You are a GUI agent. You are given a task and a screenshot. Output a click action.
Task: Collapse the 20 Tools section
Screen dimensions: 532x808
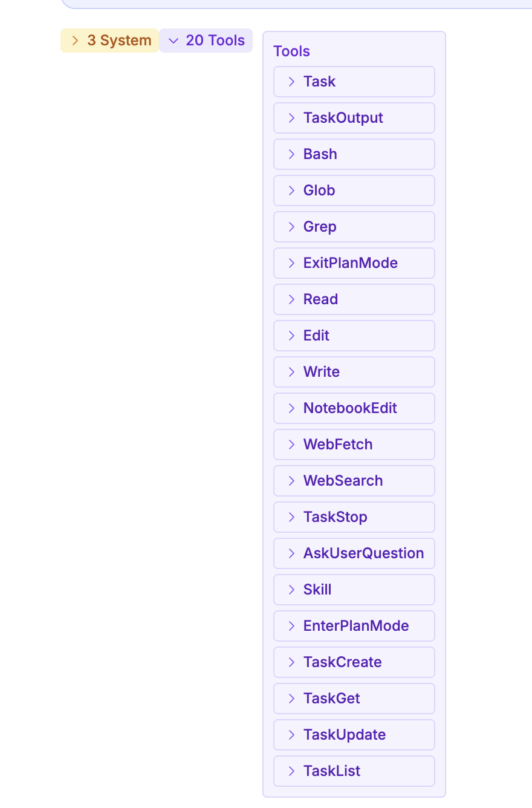point(206,41)
